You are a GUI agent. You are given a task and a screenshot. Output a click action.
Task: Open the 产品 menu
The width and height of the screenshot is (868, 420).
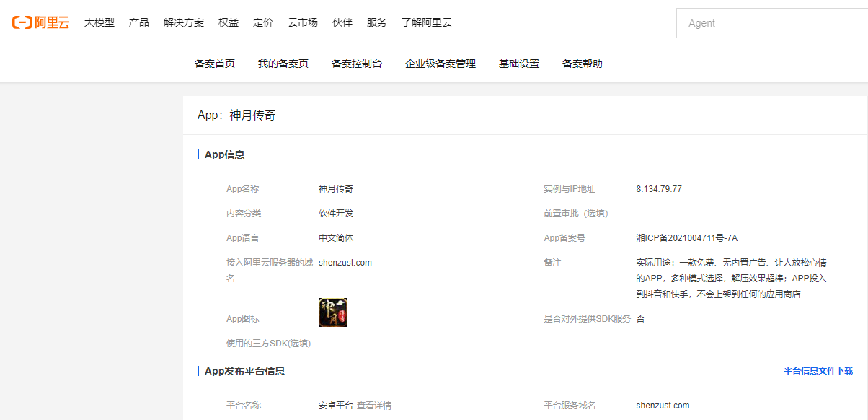pos(139,22)
